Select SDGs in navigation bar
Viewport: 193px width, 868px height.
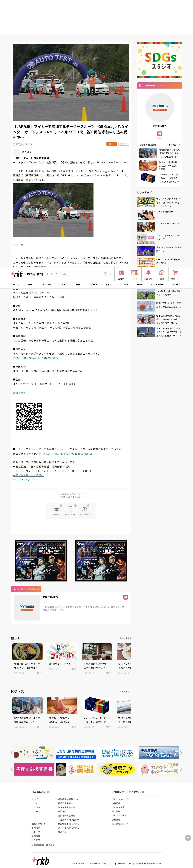(x=139, y=284)
